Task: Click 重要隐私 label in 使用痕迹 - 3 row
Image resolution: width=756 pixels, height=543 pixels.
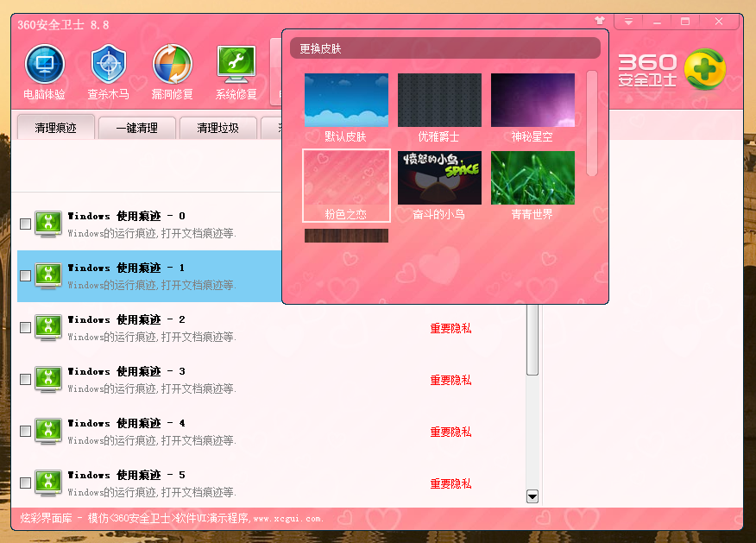Action: (x=450, y=380)
